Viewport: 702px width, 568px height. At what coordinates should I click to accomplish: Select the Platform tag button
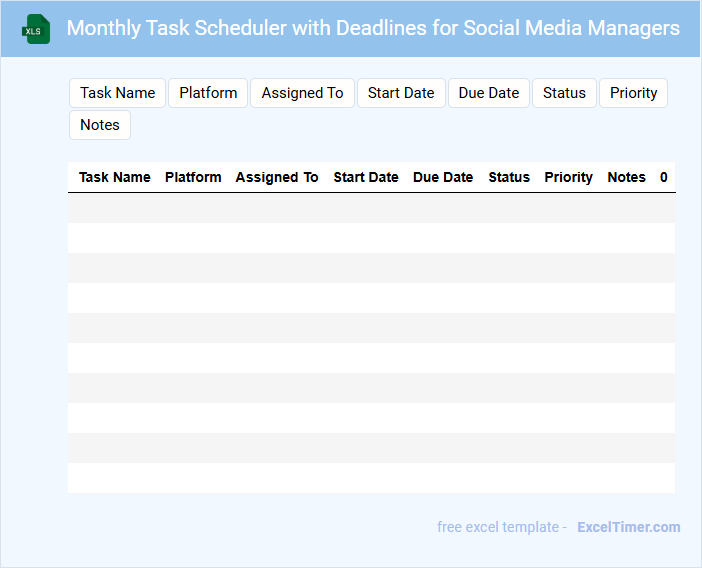pos(208,93)
